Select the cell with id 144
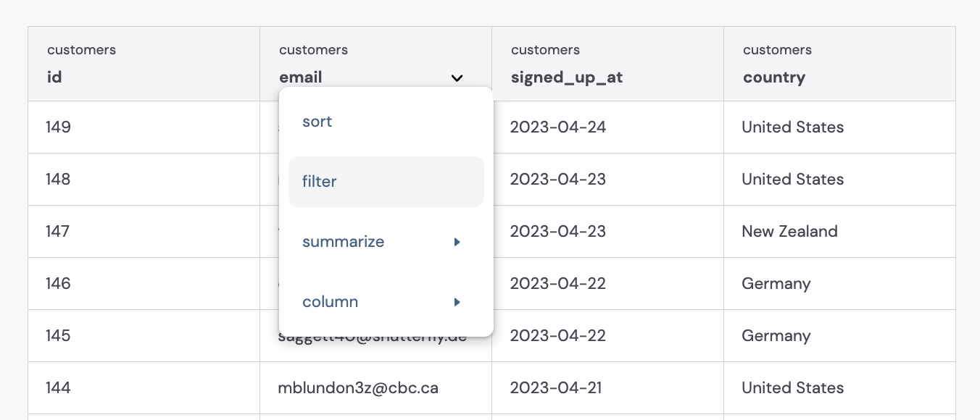Screen dimensions: 980x420 pyautogui.click(x=144, y=388)
